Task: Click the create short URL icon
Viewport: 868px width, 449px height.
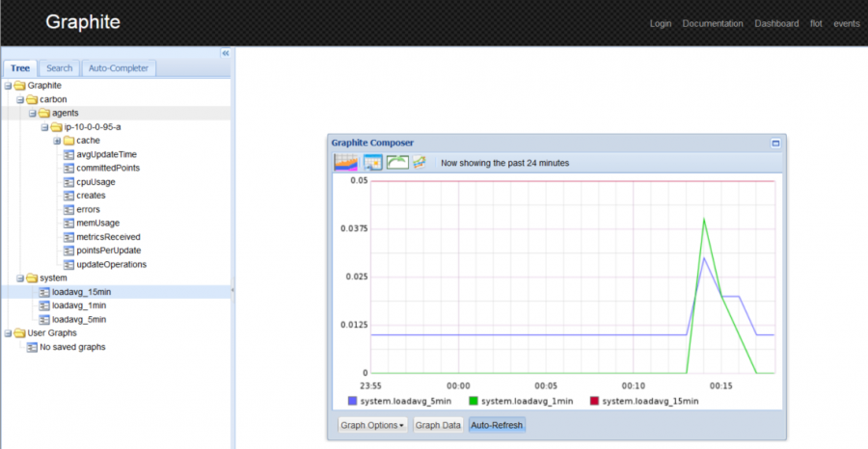Action: (x=420, y=162)
